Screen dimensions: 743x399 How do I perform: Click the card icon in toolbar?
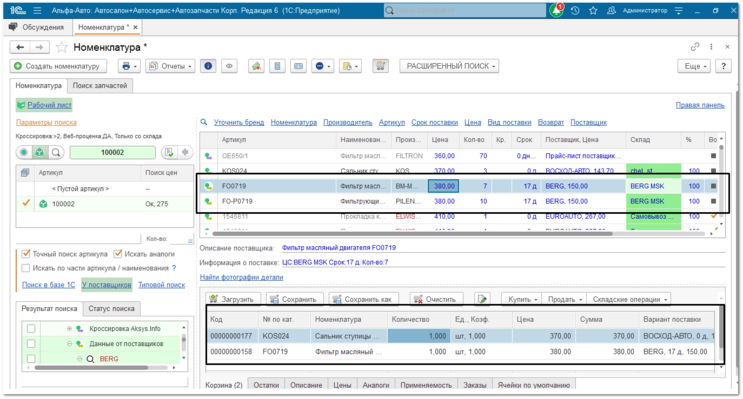coord(299,66)
